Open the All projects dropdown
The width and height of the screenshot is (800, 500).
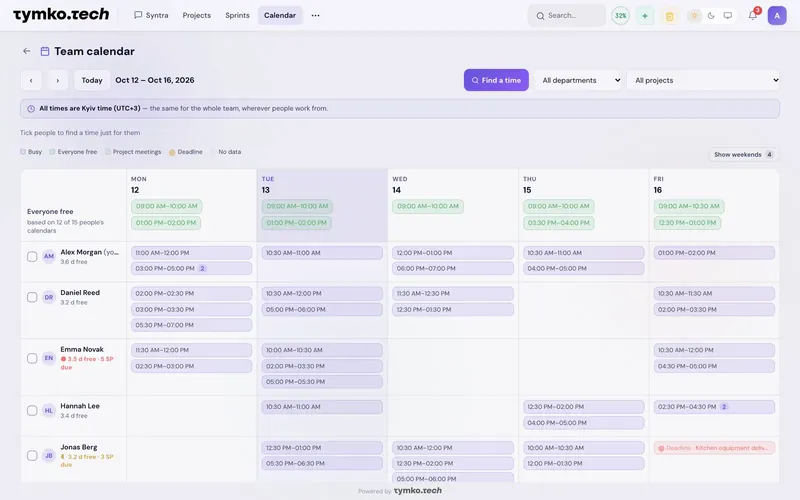(x=703, y=80)
